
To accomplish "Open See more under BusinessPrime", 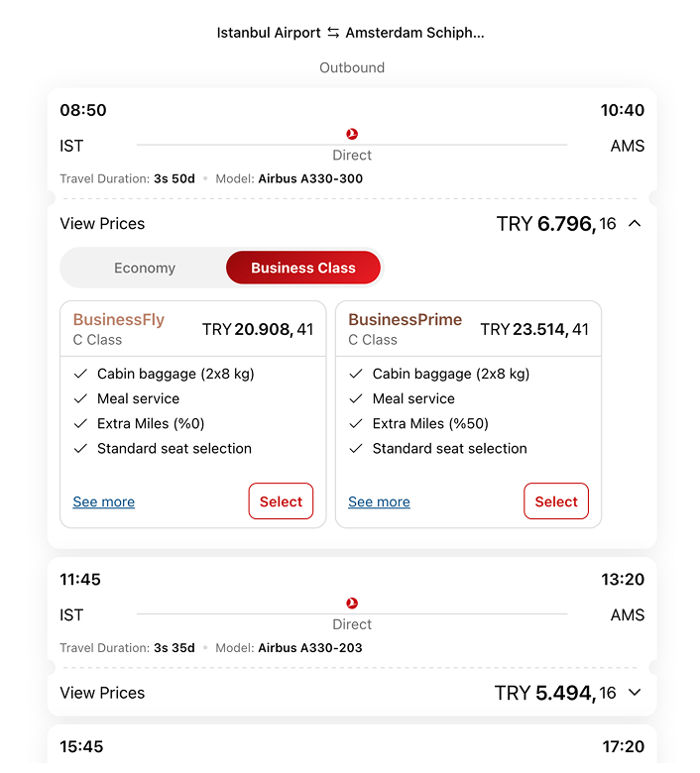I will click(x=379, y=502).
